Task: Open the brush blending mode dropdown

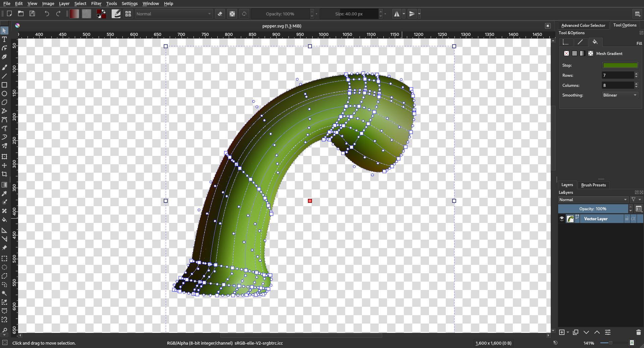Action: pos(173,14)
